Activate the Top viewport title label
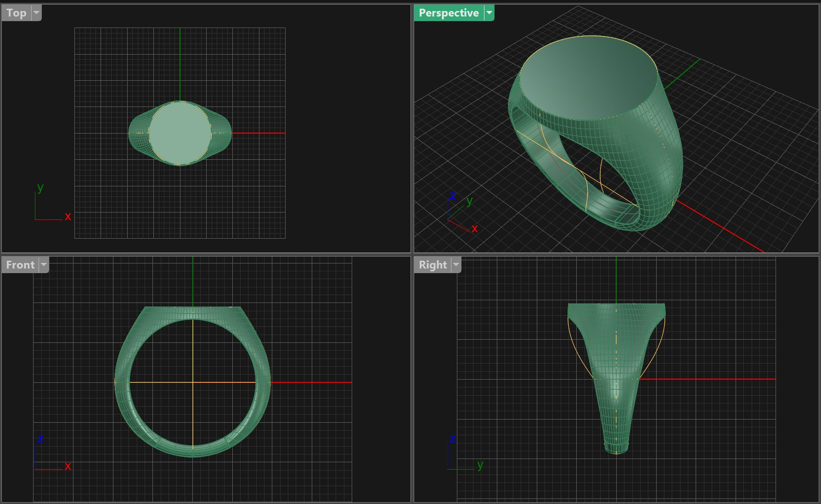821x504 pixels. [17, 13]
